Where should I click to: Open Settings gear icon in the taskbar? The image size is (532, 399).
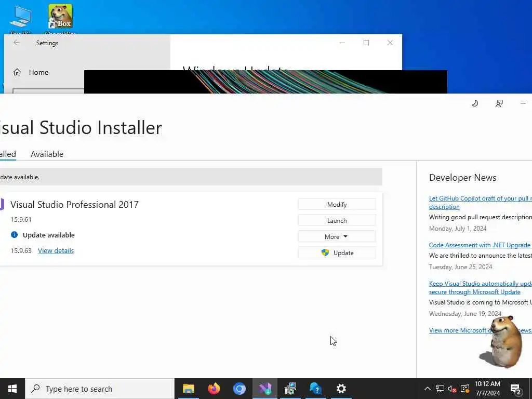[341, 389]
